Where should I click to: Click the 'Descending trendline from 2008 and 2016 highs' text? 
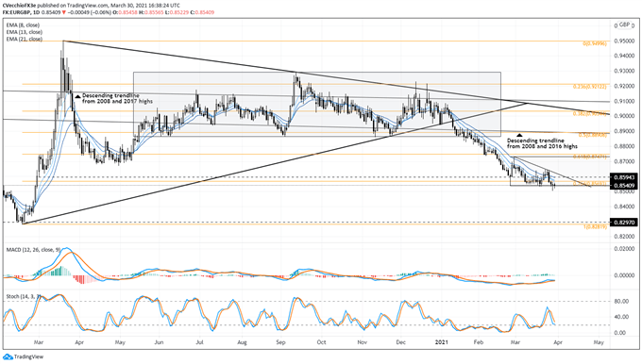pyautogui.click(x=542, y=143)
